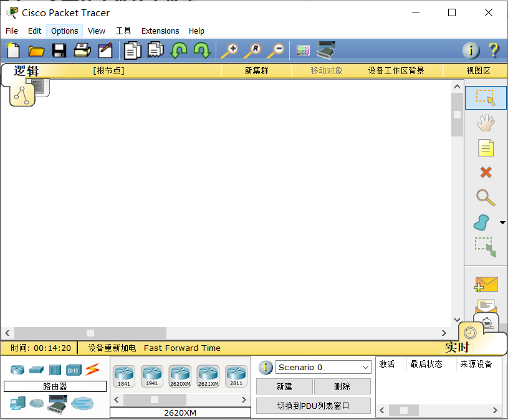Open the Extensions menu

point(160,31)
